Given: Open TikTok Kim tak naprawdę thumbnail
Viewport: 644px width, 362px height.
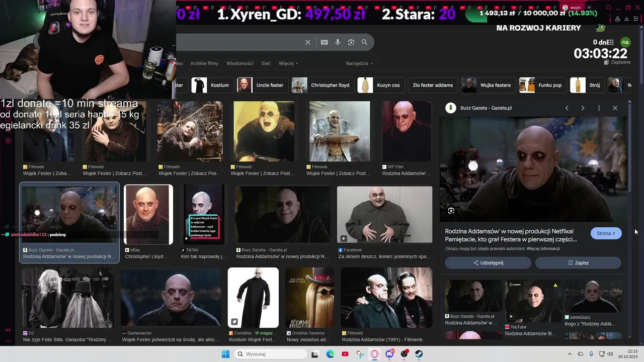Looking at the screenshot, I should [204, 215].
